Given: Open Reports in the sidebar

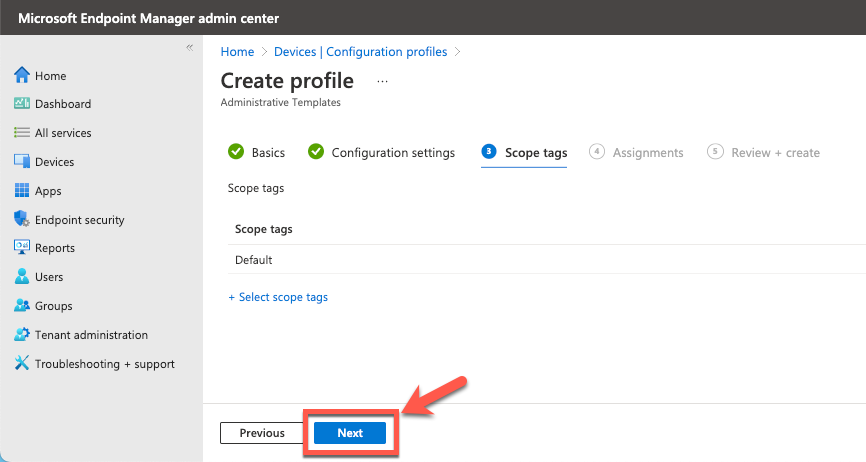Looking at the screenshot, I should 55,248.
